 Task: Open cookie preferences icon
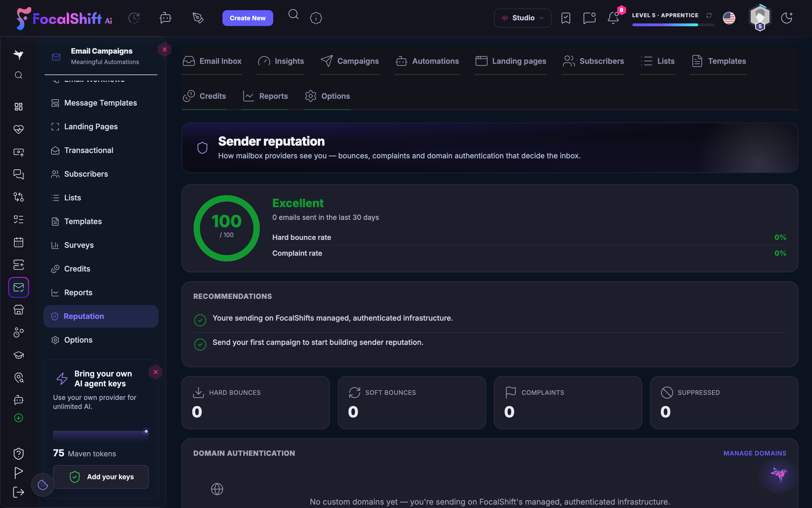pyautogui.click(x=43, y=485)
